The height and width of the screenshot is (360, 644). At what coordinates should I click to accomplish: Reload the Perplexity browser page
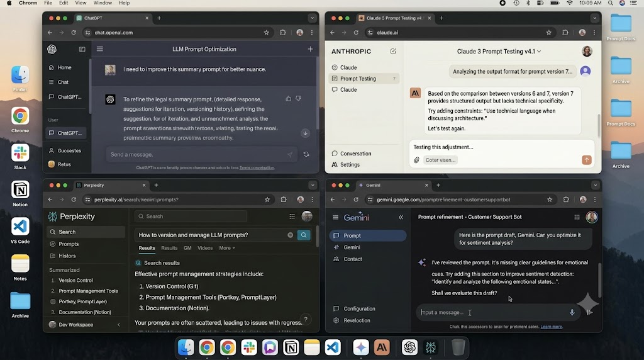tap(74, 200)
